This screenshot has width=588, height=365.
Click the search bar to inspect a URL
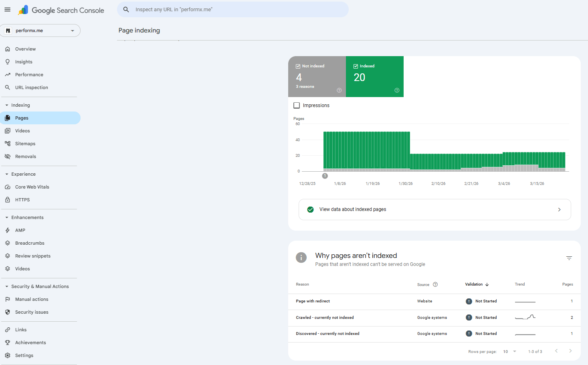click(x=232, y=9)
